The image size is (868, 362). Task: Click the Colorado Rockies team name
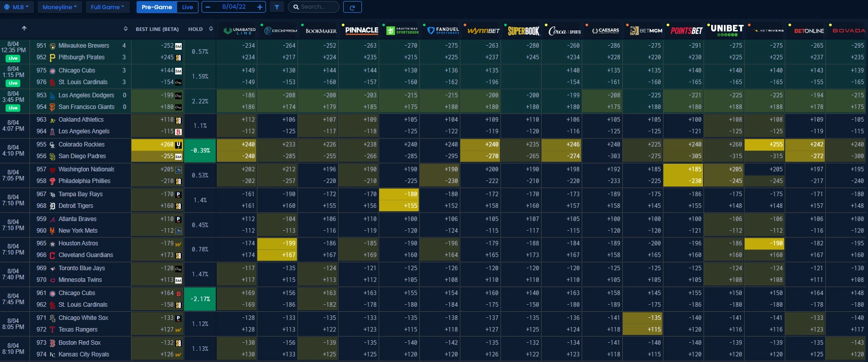(x=81, y=144)
